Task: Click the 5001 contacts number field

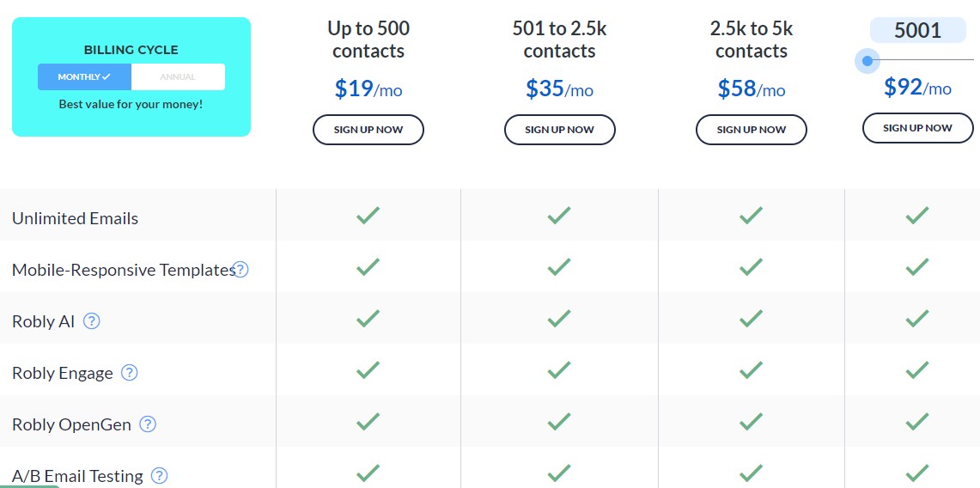Action: [917, 30]
